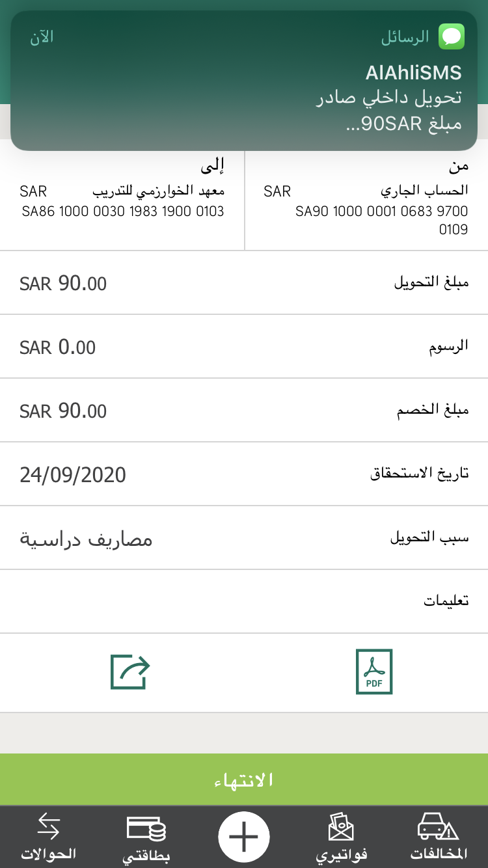Switch to المخالفات tab label
This screenshot has height=868, width=488.
[x=439, y=854]
